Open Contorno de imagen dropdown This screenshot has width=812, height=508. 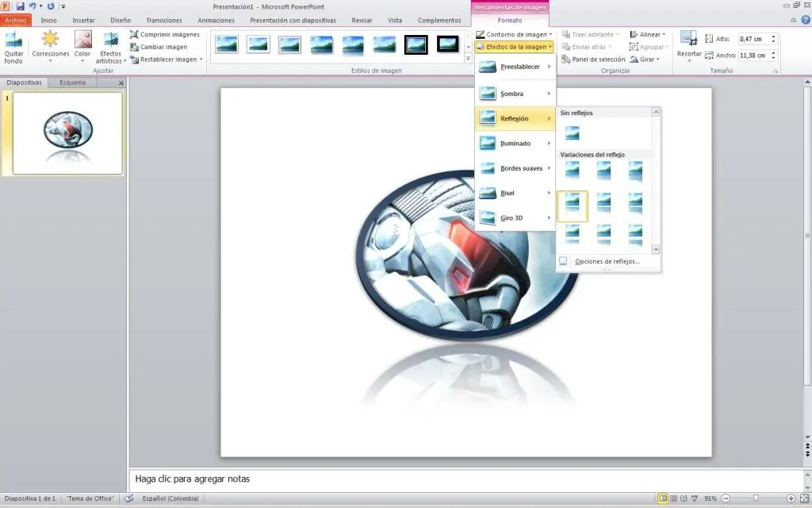514,34
